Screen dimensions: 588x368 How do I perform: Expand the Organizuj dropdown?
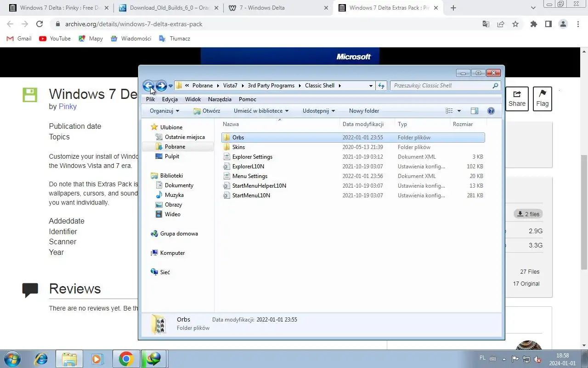(164, 111)
